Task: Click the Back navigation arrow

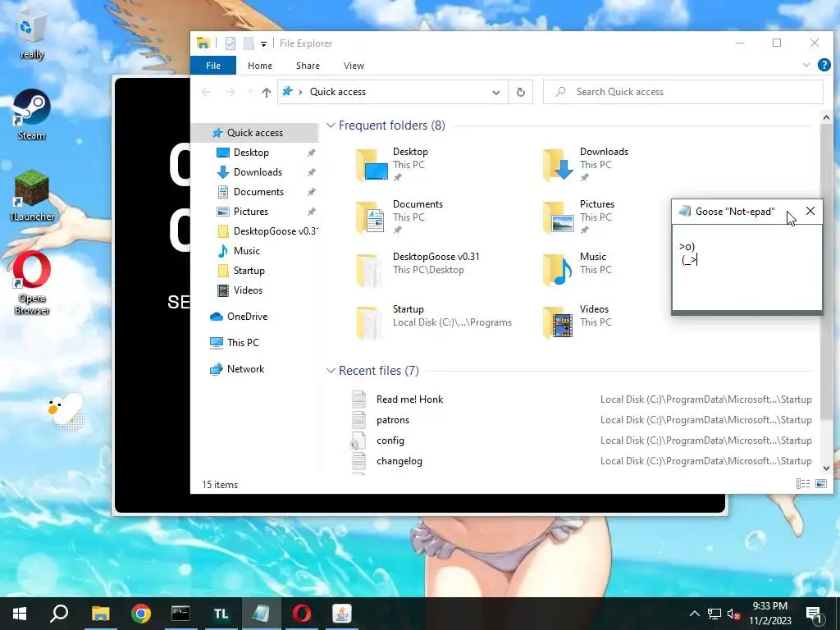Action: pos(206,92)
